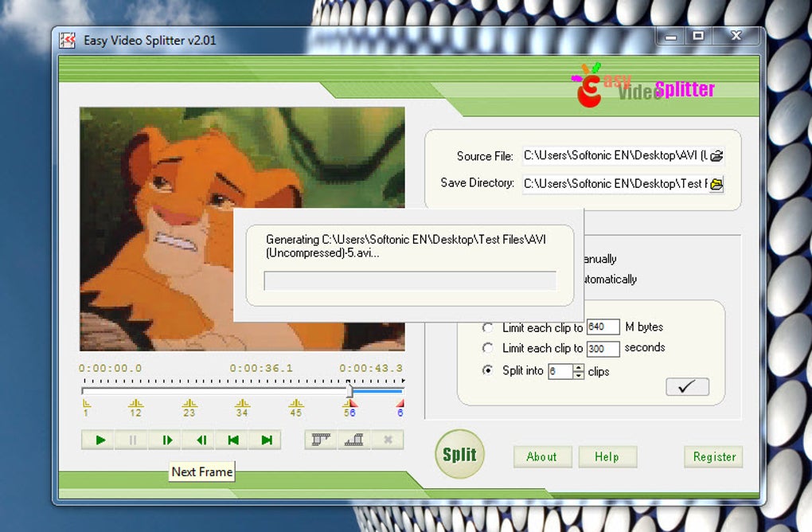Click the round Split button
This screenshot has height=532, width=812.
tap(459, 454)
